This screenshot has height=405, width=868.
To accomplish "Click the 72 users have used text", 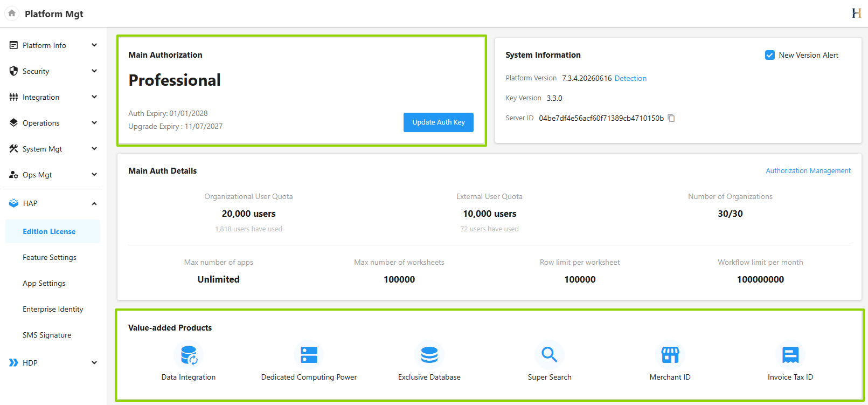I will tap(490, 229).
